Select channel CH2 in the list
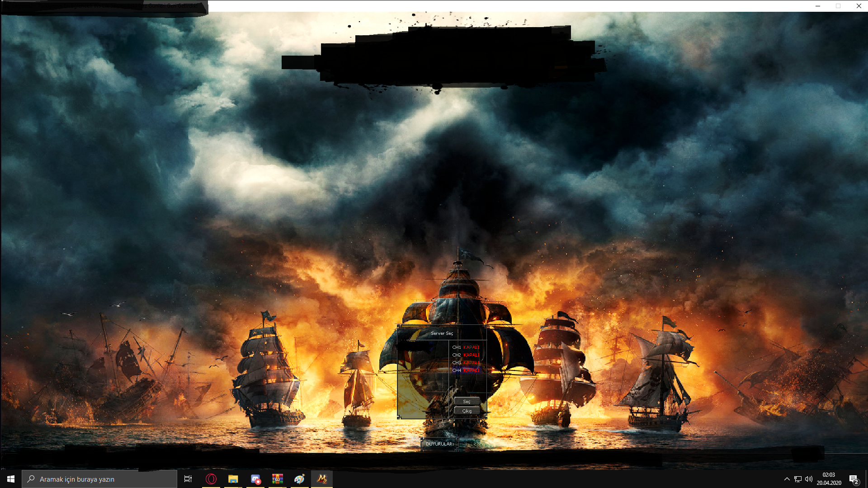The width and height of the screenshot is (868, 488). [x=466, y=355]
